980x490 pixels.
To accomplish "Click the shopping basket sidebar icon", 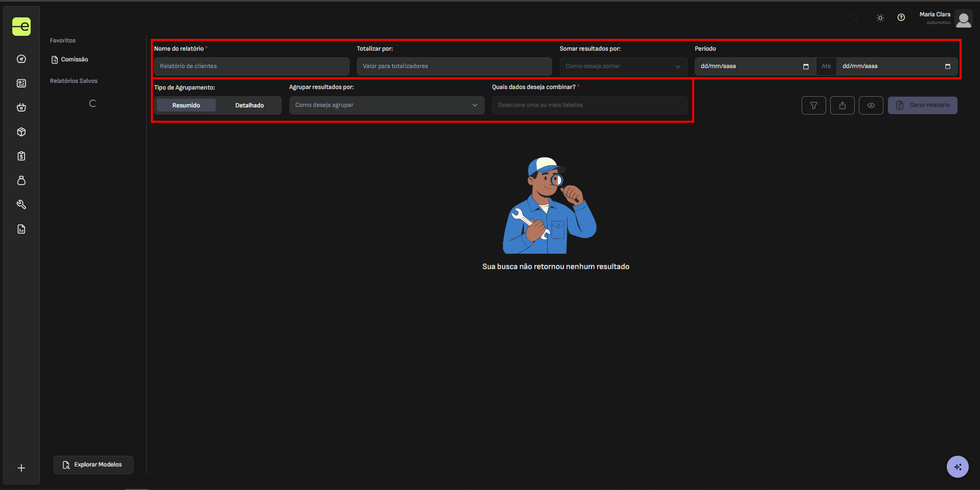I will click(x=21, y=107).
